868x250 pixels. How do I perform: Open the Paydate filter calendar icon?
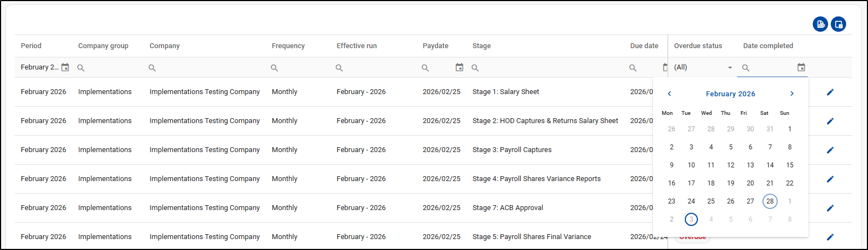click(459, 67)
